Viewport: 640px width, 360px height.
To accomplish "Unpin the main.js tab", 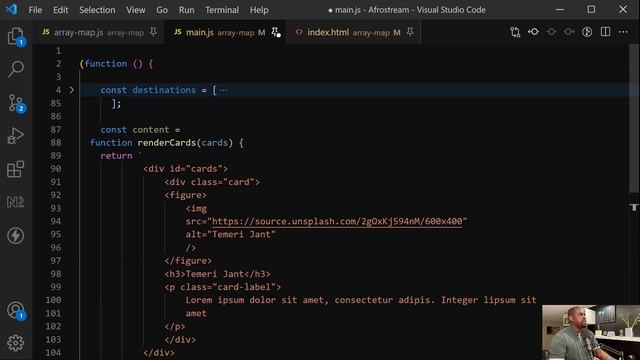I will click(276, 32).
